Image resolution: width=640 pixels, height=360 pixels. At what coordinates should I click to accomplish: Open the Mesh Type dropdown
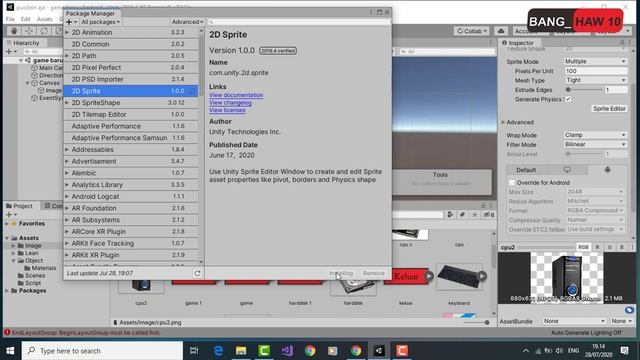coord(595,80)
